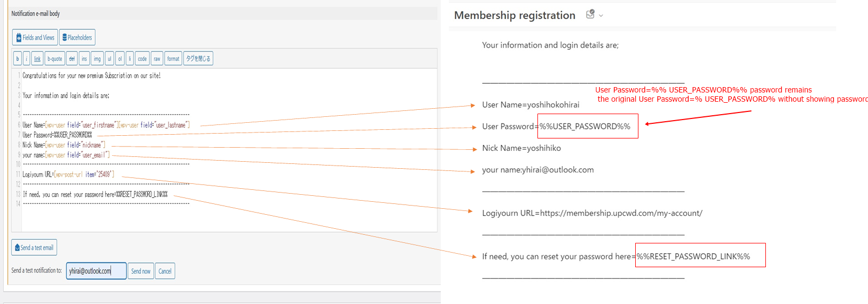Insert code tag using code button
868x304 pixels.
point(142,58)
